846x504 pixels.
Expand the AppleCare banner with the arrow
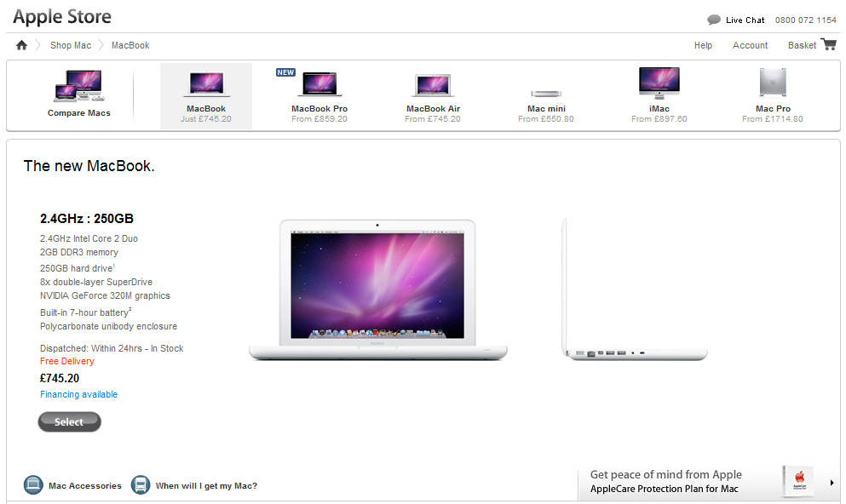click(830, 481)
